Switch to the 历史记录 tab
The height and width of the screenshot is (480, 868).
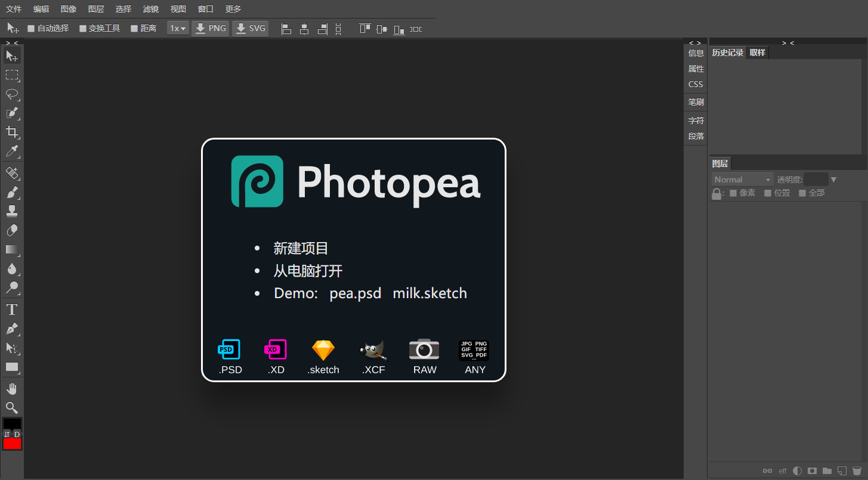(728, 52)
